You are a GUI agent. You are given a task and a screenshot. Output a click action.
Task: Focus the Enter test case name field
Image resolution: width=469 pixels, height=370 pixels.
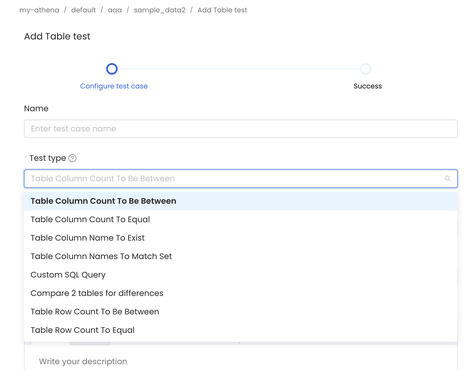[x=241, y=129]
